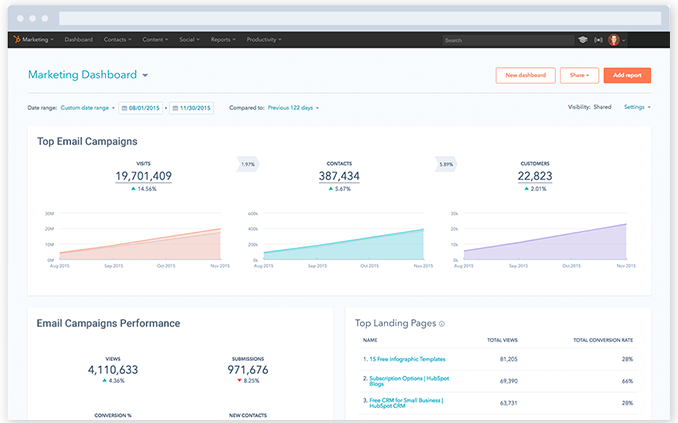Expand the user account arrow

pos(624,40)
